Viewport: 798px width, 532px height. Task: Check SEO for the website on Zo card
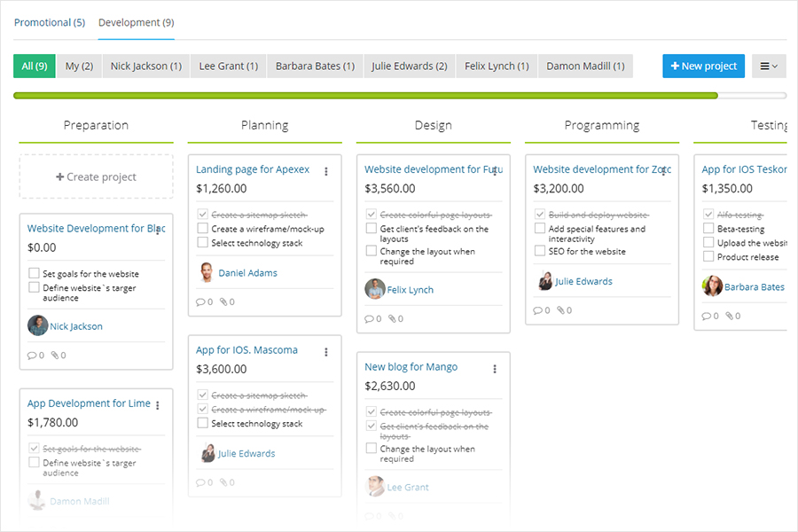coord(541,251)
